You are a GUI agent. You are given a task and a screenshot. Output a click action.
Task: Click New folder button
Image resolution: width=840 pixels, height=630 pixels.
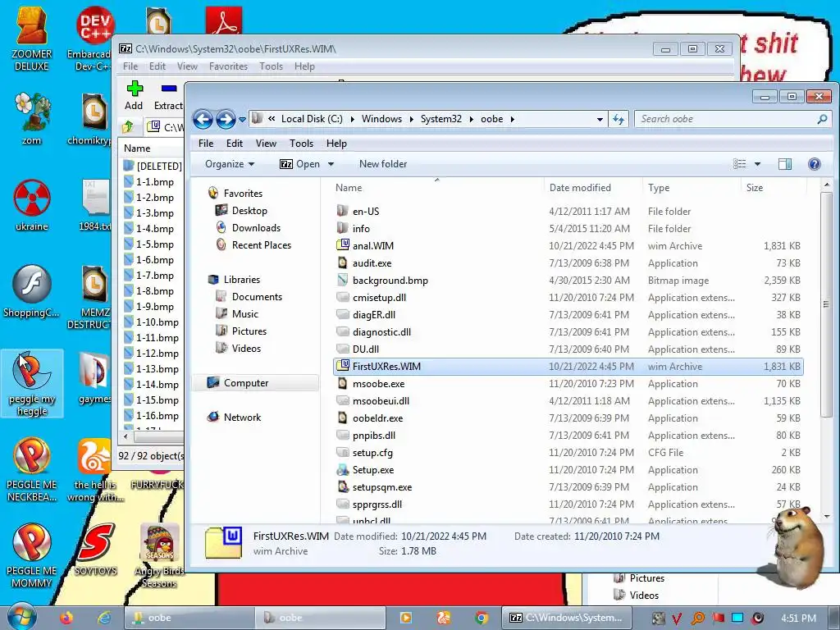[x=383, y=164]
